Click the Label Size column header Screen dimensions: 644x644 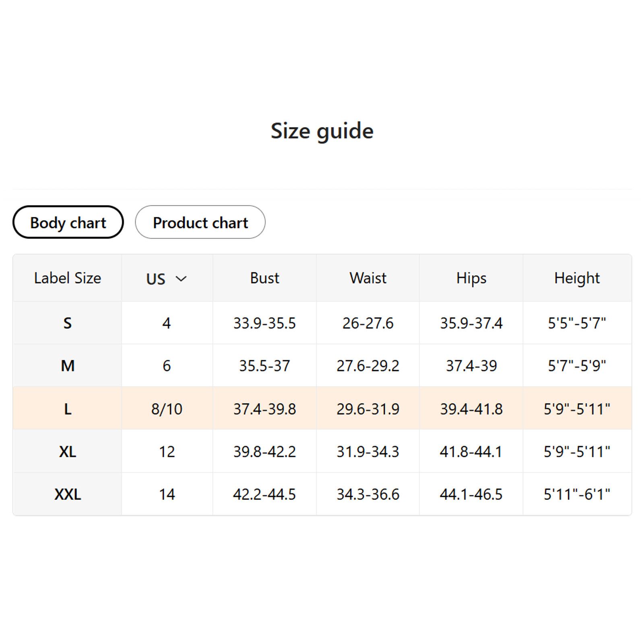click(68, 278)
